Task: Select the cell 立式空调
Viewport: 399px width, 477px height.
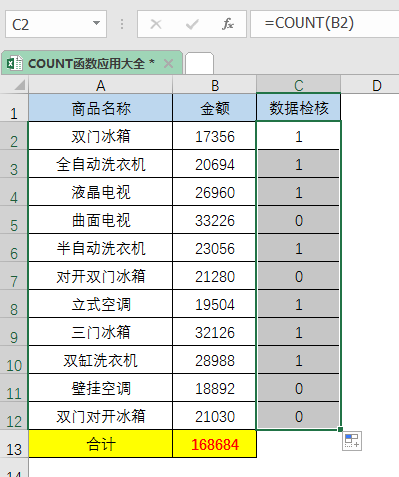Action: pyautogui.click(x=101, y=304)
